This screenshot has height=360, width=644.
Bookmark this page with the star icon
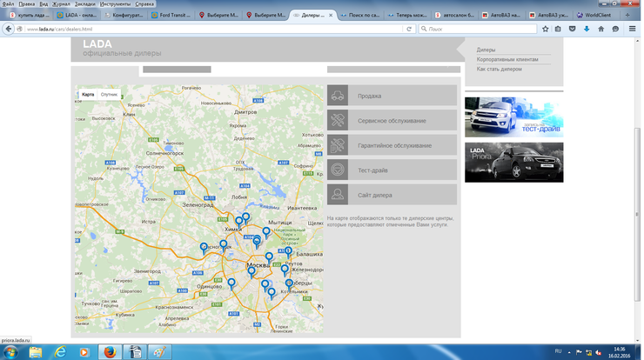tap(546, 30)
